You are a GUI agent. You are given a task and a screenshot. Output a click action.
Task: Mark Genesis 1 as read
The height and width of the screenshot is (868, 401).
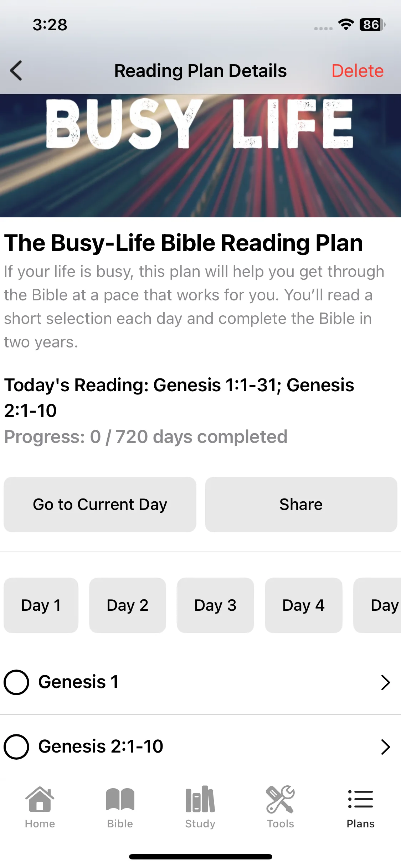click(x=16, y=682)
